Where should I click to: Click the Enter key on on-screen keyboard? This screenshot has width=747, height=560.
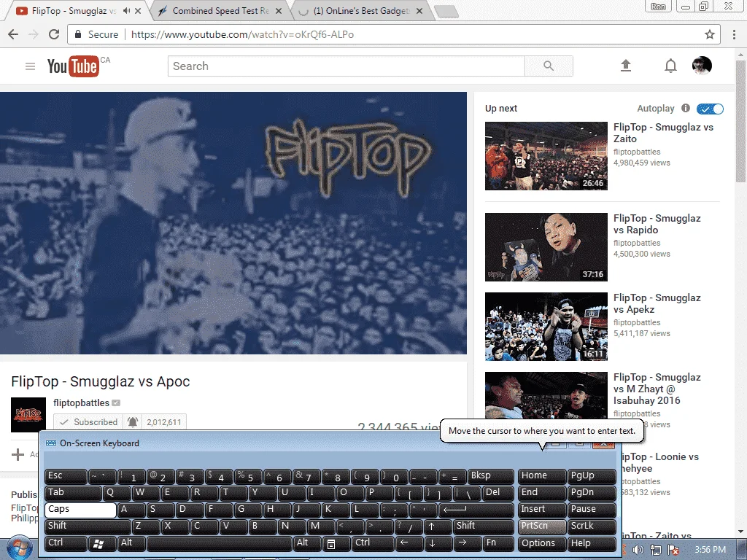pyautogui.click(x=476, y=510)
